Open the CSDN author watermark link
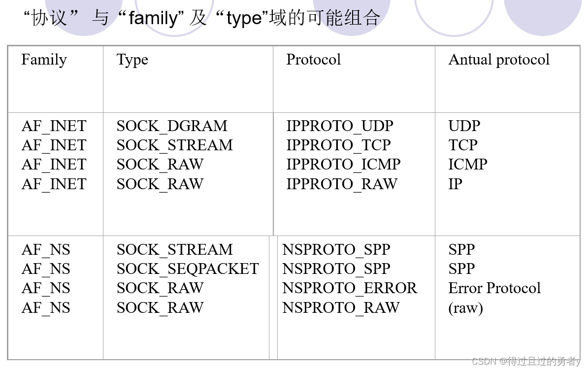 525,362
